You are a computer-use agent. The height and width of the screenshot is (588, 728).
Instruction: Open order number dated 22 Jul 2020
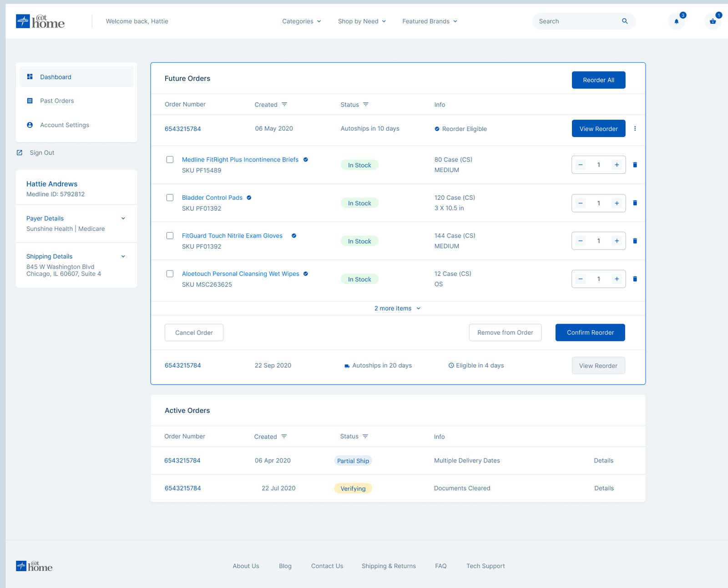[x=182, y=488]
